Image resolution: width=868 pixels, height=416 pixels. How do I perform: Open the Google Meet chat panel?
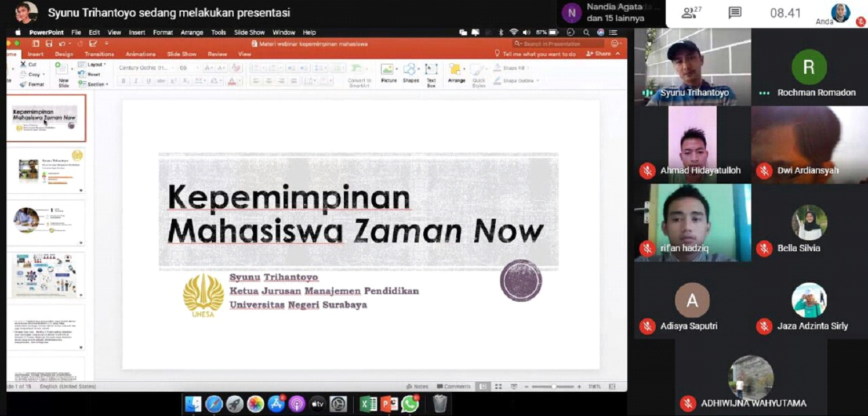tap(735, 13)
